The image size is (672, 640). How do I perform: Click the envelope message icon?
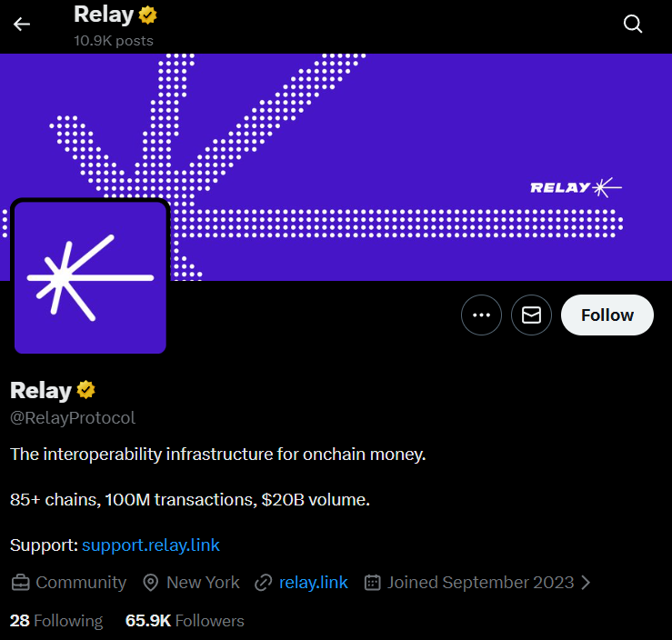(532, 315)
